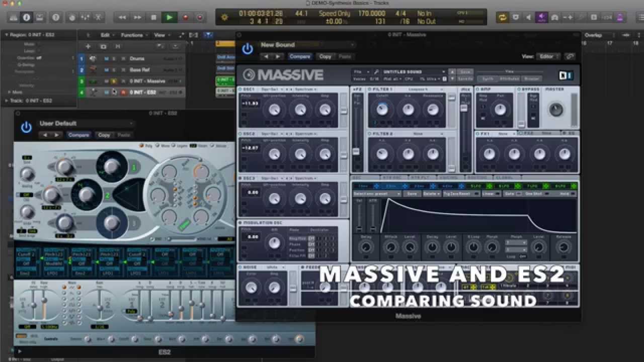Click the Filter 1 Cutoff knob in Massive
The image size is (644, 362).
point(382,109)
